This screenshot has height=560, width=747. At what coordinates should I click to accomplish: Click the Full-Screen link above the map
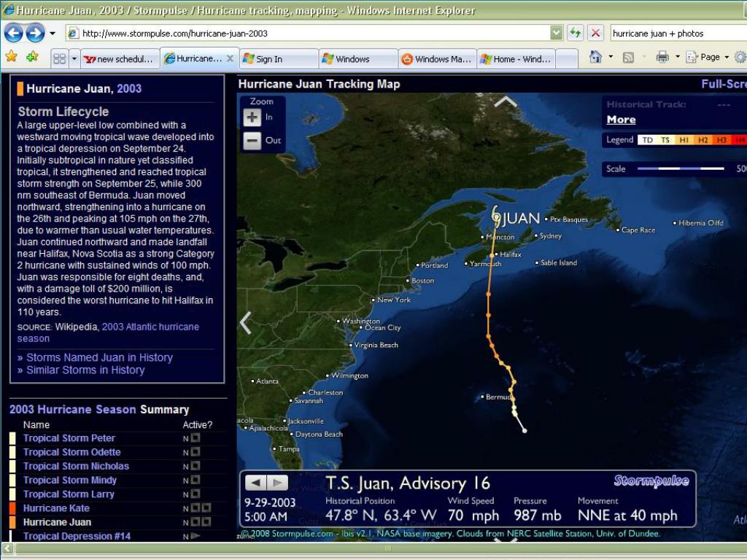724,85
